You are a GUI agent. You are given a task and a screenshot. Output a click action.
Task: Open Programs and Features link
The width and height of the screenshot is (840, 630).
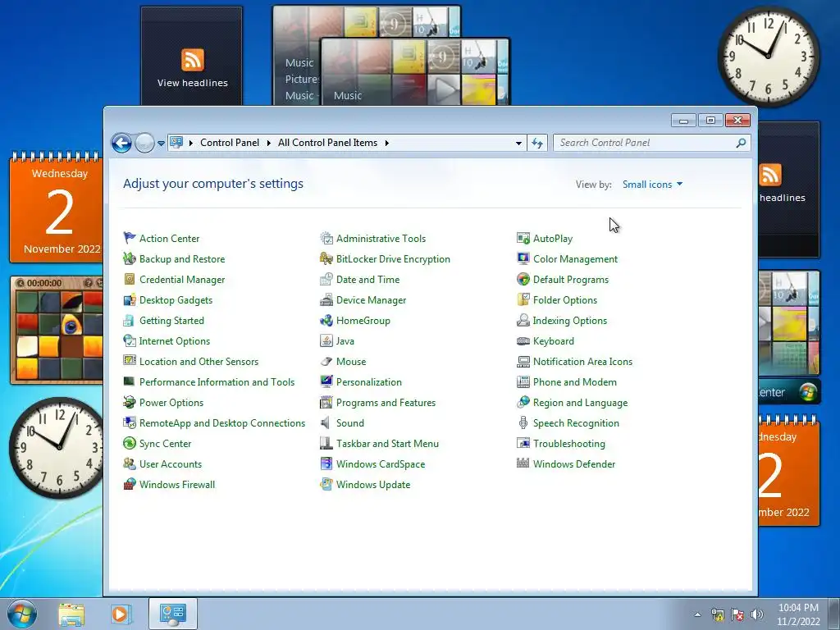pos(386,402)
